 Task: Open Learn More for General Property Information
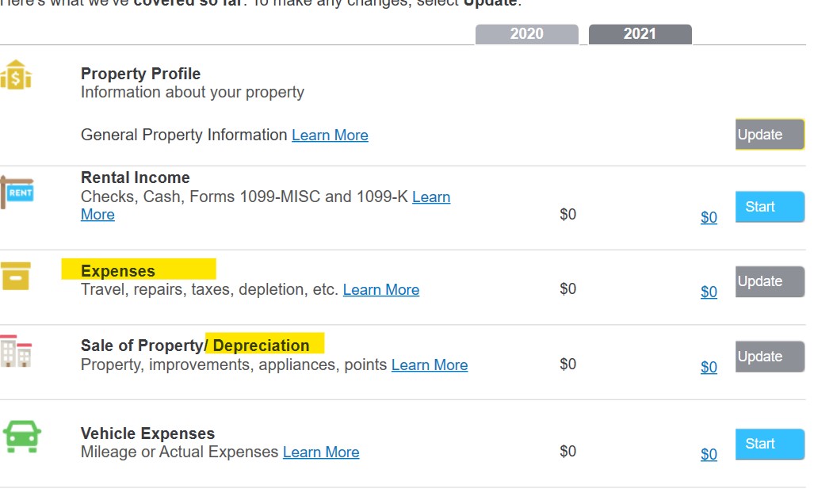pos(330,136)
